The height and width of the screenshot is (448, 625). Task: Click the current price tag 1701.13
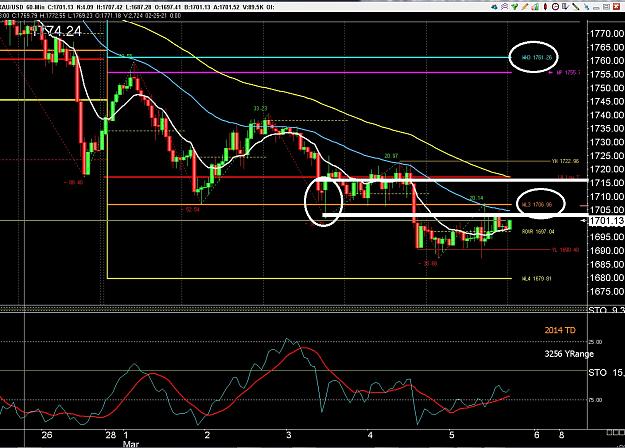pyautogui.click(x=606, y=221)
